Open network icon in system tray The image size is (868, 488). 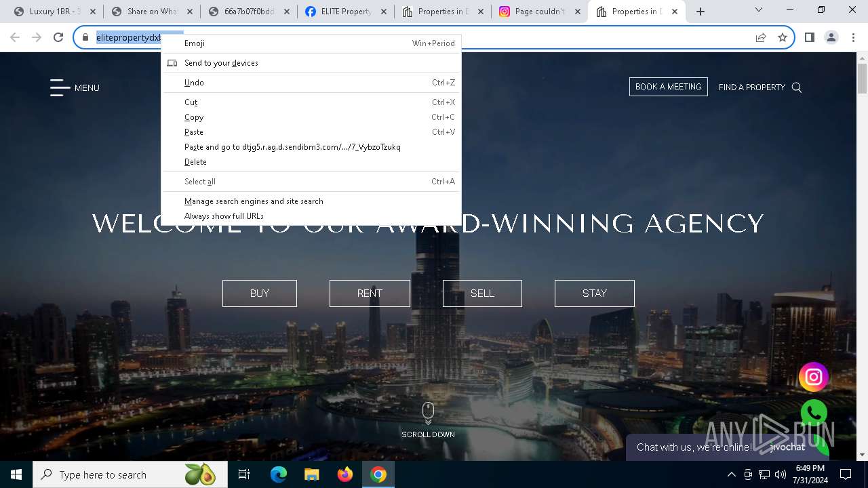tap(764, 474)
